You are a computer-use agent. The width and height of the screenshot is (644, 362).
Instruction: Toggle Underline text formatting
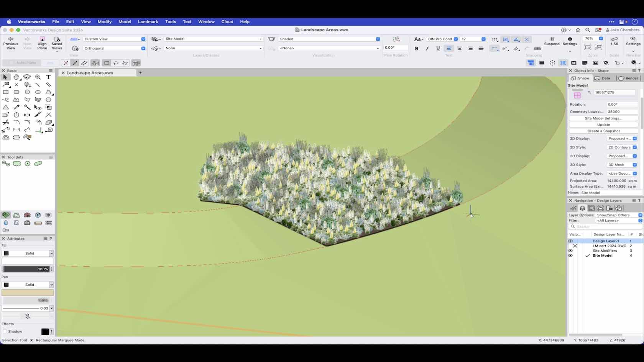[438, 49]
